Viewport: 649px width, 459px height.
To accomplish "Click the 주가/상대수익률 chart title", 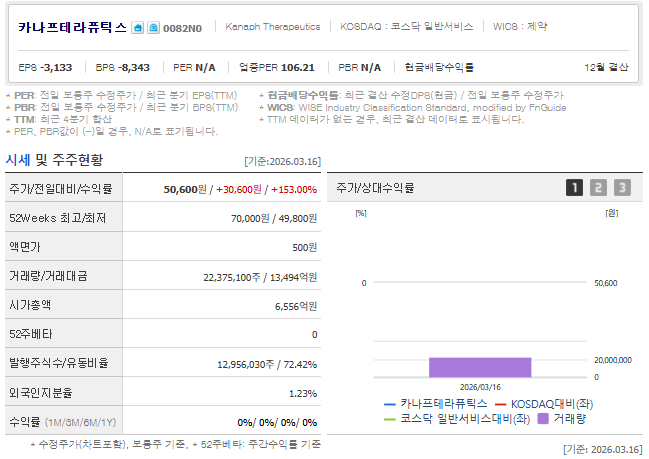I will [x=375, y=188].
